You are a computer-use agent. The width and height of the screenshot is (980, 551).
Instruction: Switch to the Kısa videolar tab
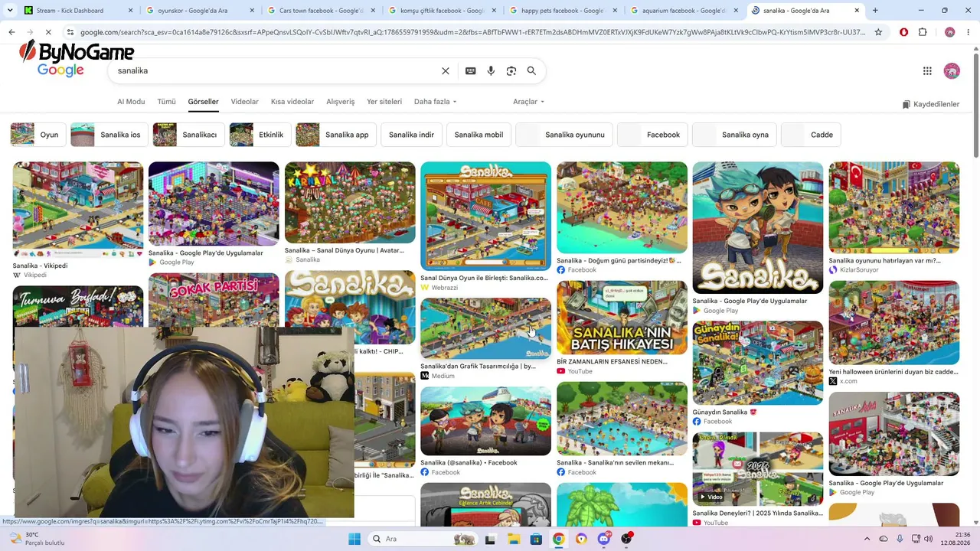pyautogui.click(x=292, y=102)
